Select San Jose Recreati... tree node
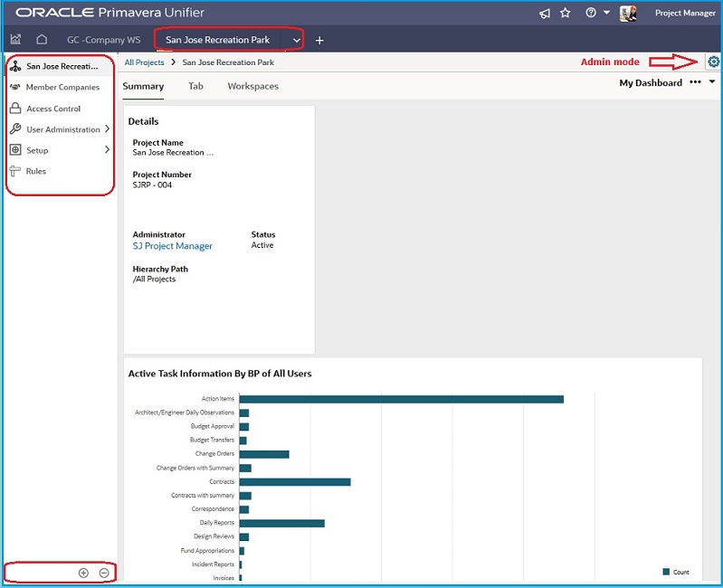This screenshot has height=588, width=723. pos(62,66)
